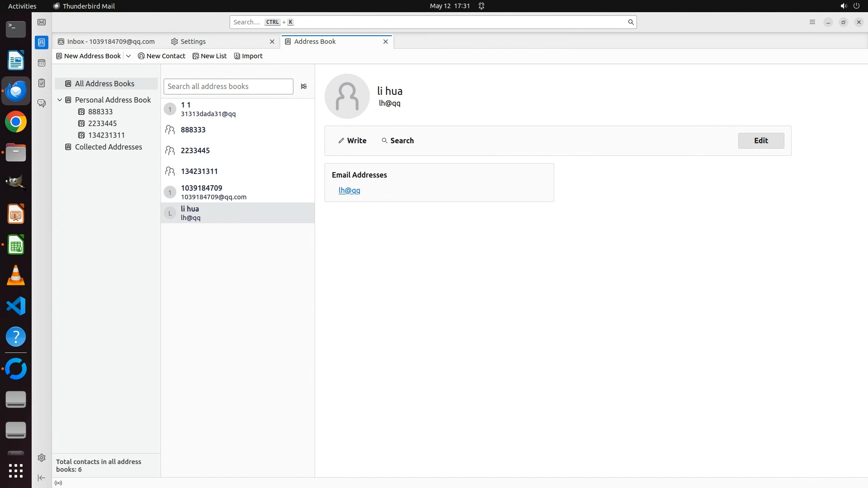Screen dimensions: 868x488
Task: Collapse the spaces toolbar
Action: click(x=42, y=478)
